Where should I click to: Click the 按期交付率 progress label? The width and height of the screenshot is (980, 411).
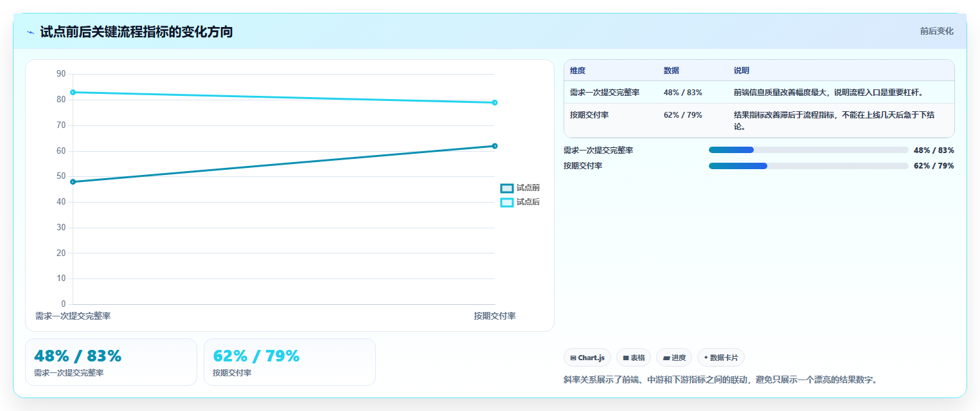[x=583, y=166]
